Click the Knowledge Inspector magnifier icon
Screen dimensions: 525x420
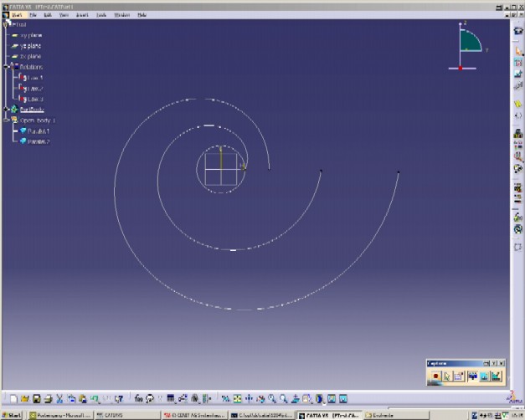[518, 156]
